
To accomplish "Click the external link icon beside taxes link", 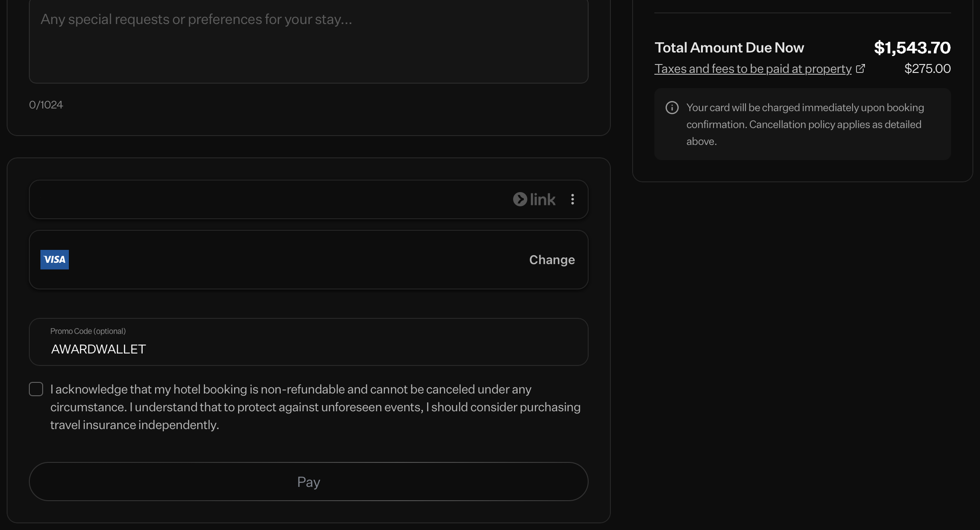I will tap(861, 68).
